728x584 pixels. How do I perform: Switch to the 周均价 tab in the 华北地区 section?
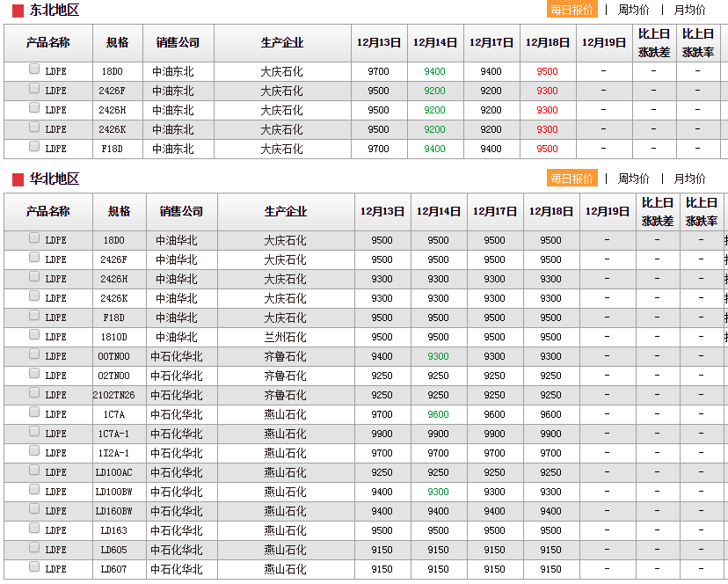[633, 179]
